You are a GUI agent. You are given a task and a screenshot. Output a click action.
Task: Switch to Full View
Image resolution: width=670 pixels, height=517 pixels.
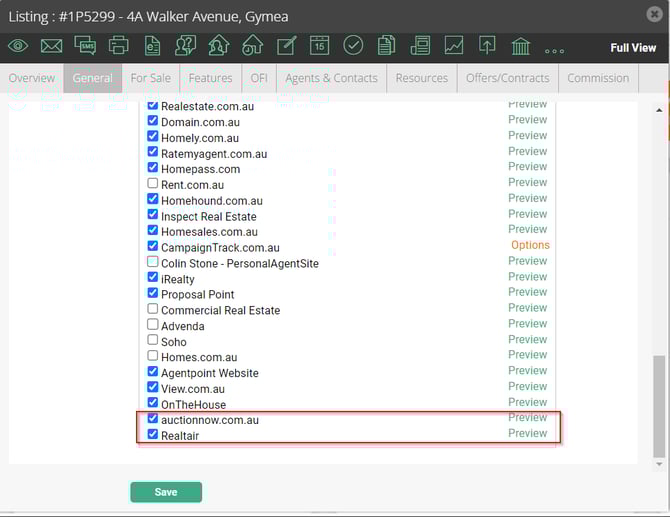pos(633,48)
